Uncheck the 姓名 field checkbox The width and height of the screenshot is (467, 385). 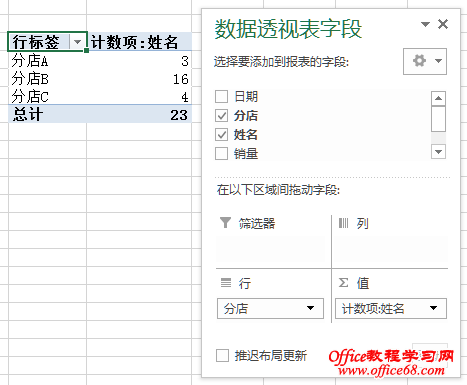[x=221, y=135]
